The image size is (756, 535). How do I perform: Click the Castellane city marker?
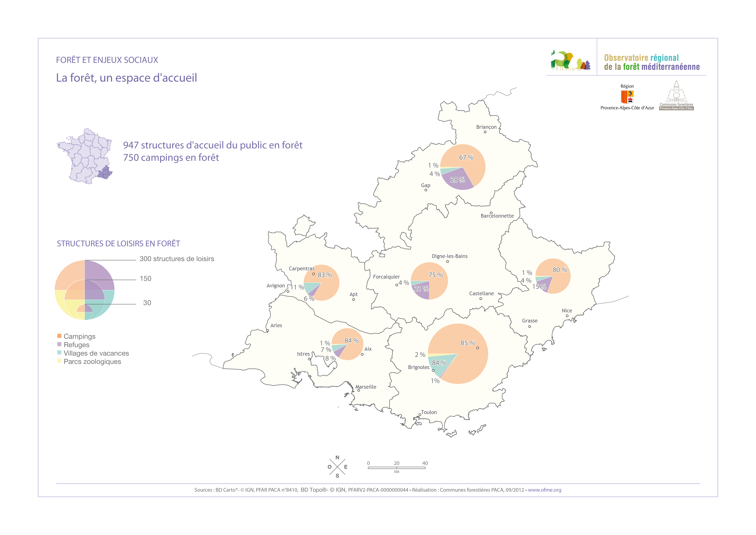(x=481, y=299)
